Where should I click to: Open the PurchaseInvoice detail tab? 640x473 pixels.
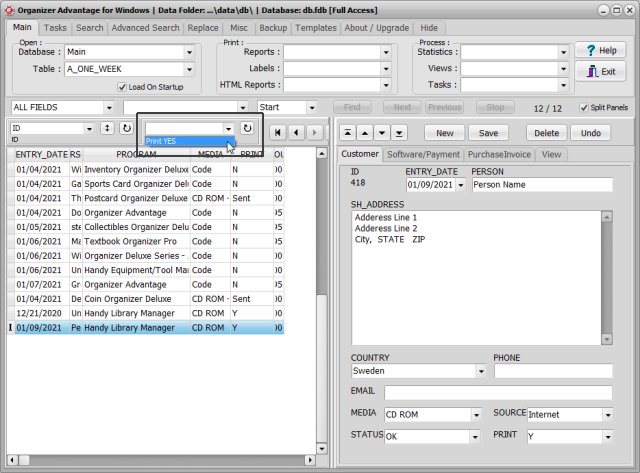tap(499, 154)
